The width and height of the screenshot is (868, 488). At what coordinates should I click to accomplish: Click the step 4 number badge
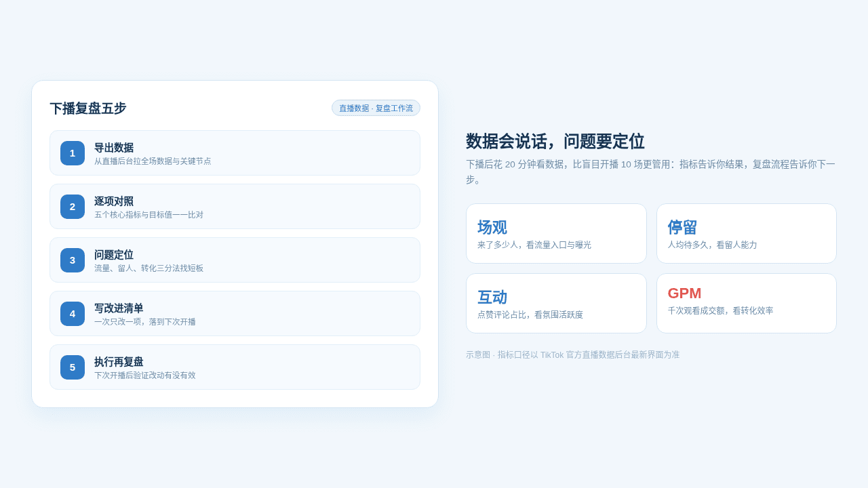[x=73, y=314]
